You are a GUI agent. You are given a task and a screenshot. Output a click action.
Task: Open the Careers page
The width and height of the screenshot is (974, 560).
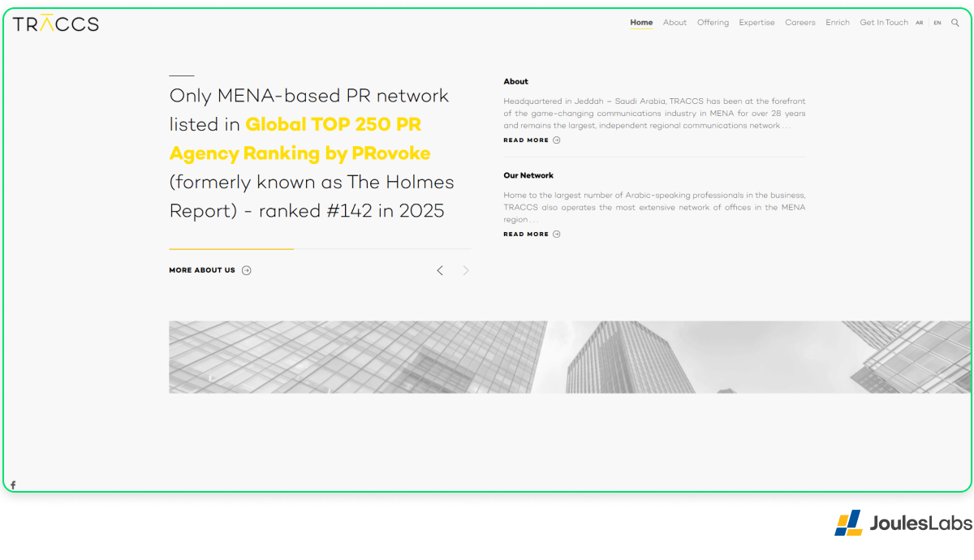[800, 23]
